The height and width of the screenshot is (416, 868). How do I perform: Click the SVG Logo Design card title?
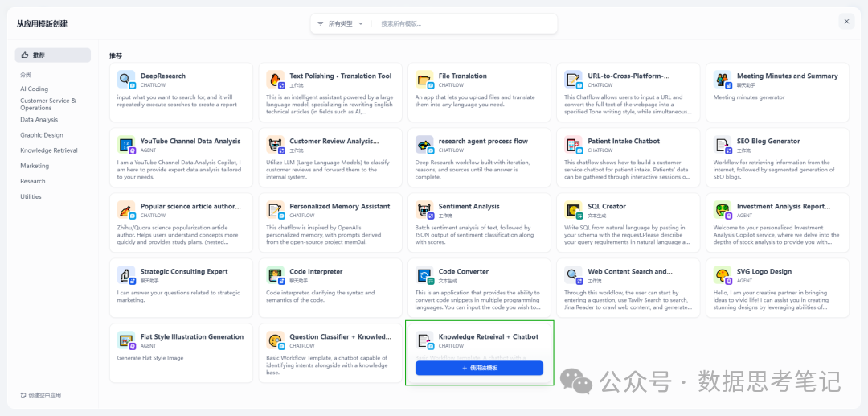[764, 271]
